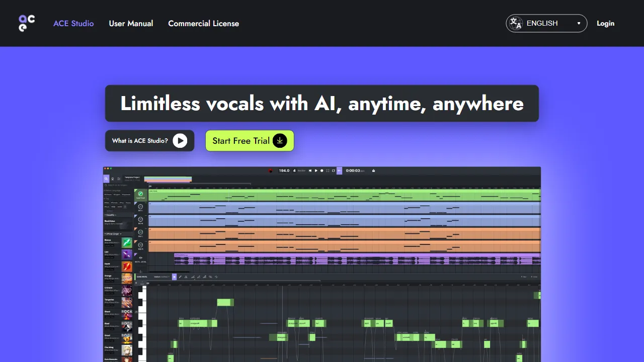Screen dimensions: 644x362
Task: Click the Steel singer avatar
Action: 127,326
